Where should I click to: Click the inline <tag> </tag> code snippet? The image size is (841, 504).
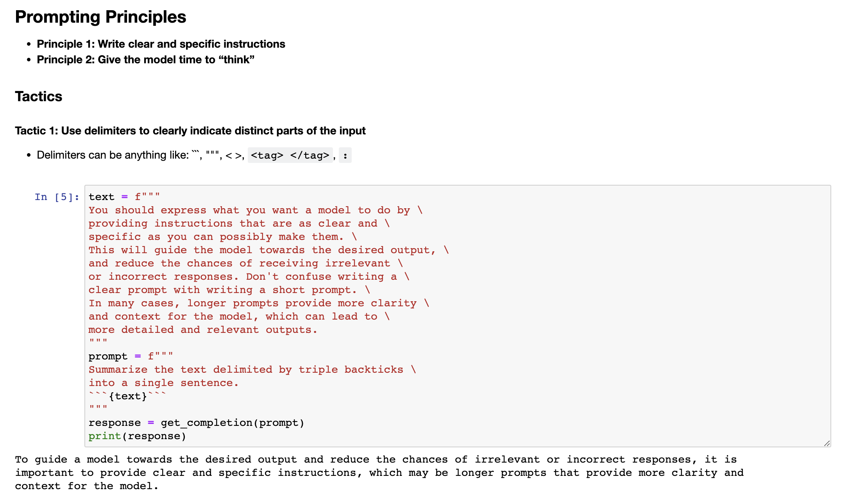pos(290,155)
